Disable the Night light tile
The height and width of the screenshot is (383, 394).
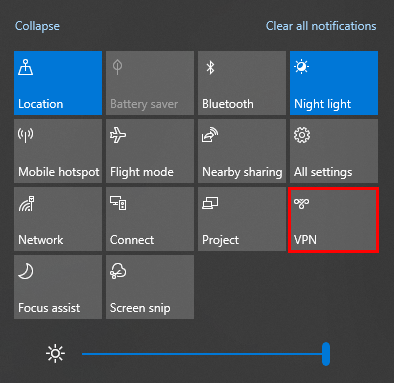coord(334,83)
